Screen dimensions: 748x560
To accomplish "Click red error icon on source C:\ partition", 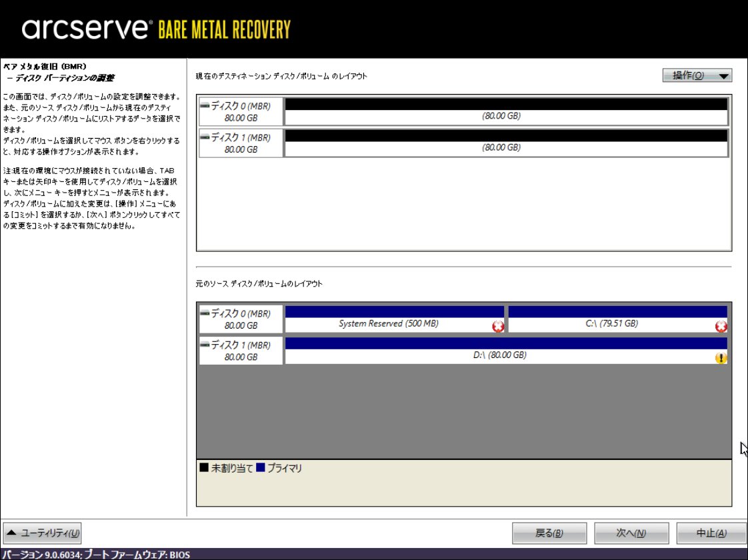I will 720,326.
